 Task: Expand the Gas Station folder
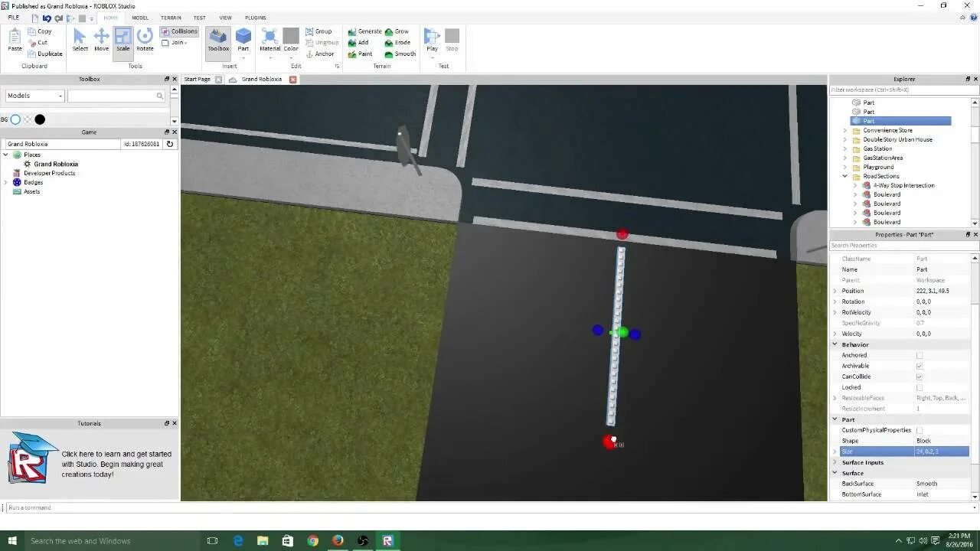pos(845,148)
